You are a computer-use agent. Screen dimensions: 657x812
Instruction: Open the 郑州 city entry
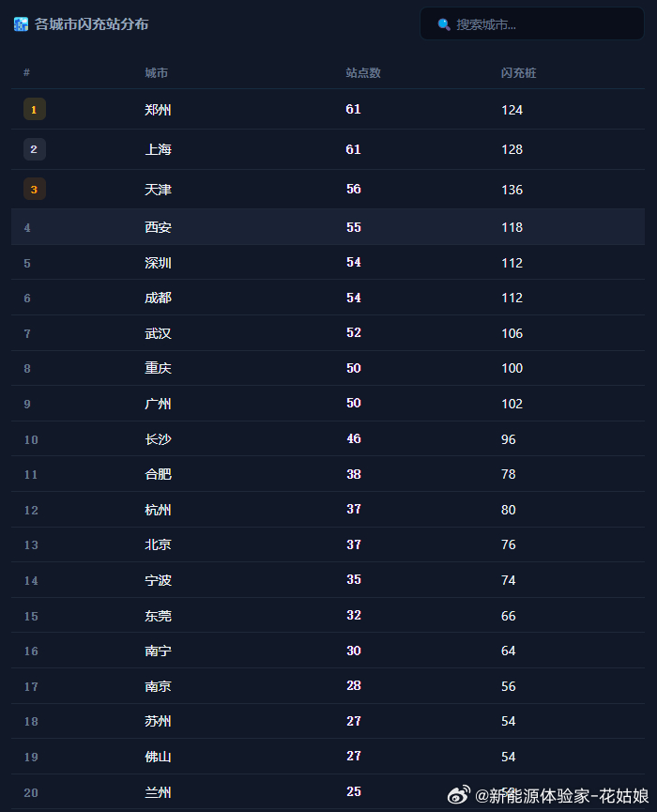[x=158, y=110]
